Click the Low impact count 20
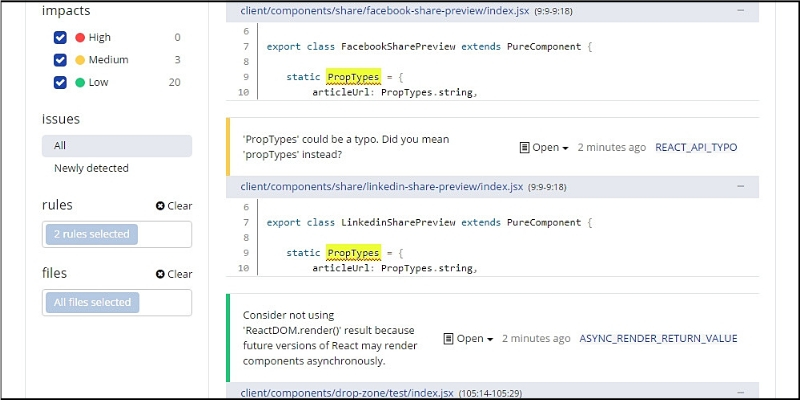 [174, 82]
